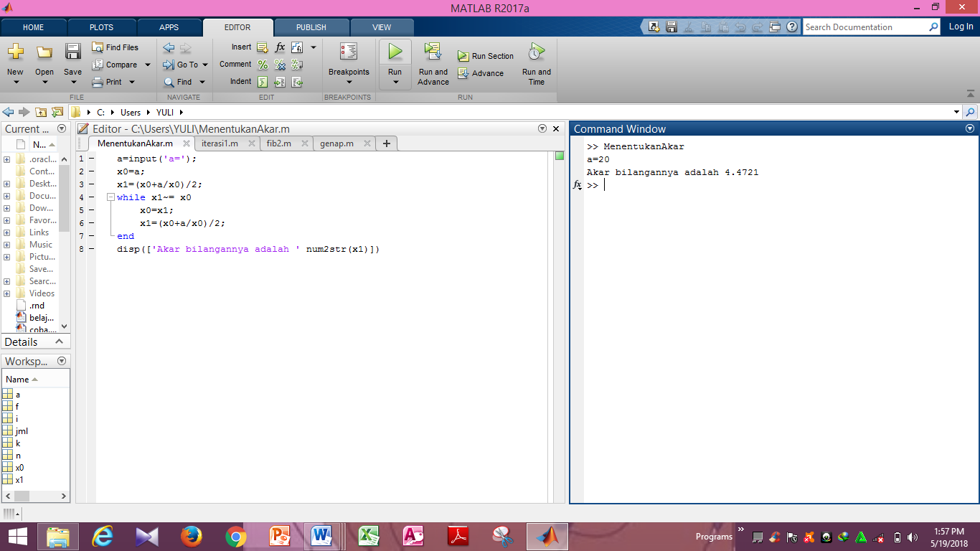Click the Uncomment icon
Screen dimensions: 980x551
coord(280,65)
